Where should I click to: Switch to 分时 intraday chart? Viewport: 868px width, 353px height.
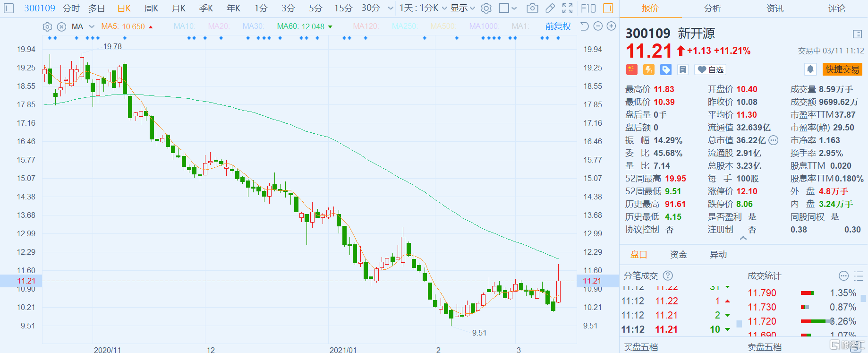pos(71,8)
